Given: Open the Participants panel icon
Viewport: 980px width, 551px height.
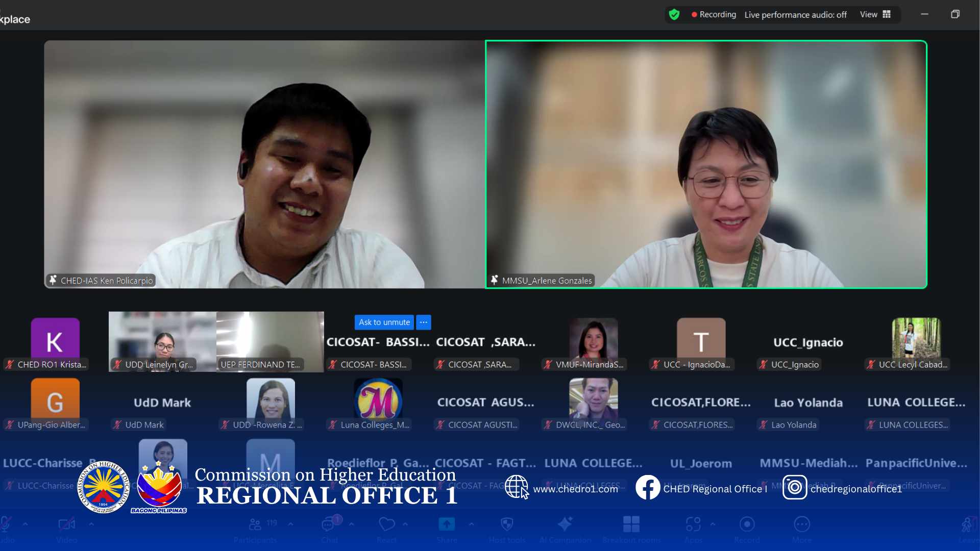Looking at the screenshot, I should click(x=255, y=524).
